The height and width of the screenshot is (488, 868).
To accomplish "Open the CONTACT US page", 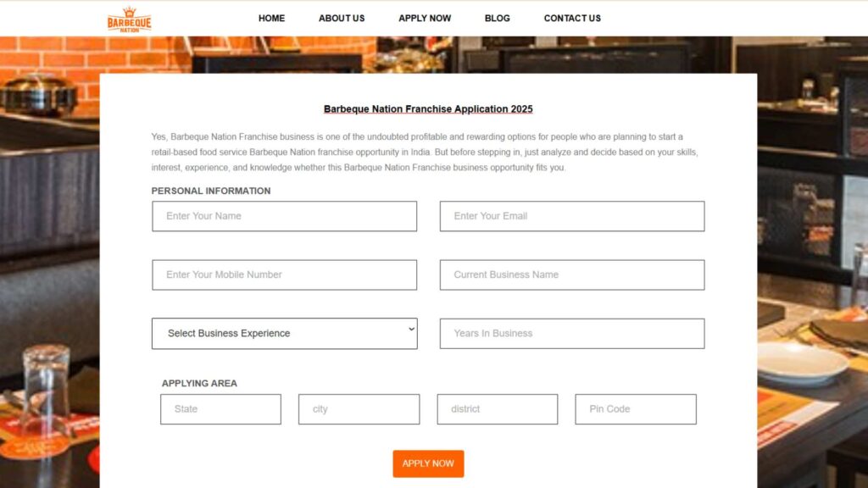I will pyautogui.click(x=572, y=18).
